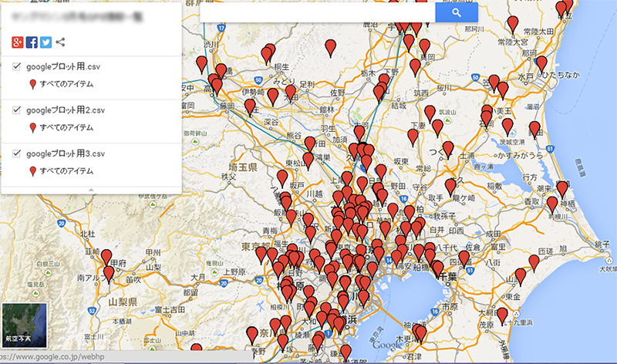Click the googleプロット用3.csv layer title

tap(65, 153)
